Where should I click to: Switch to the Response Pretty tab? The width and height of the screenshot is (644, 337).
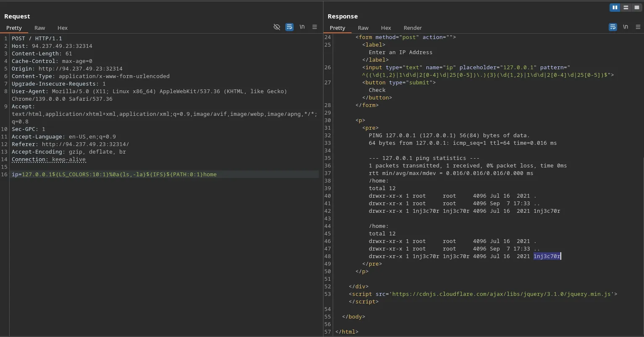tap(337, 28)
